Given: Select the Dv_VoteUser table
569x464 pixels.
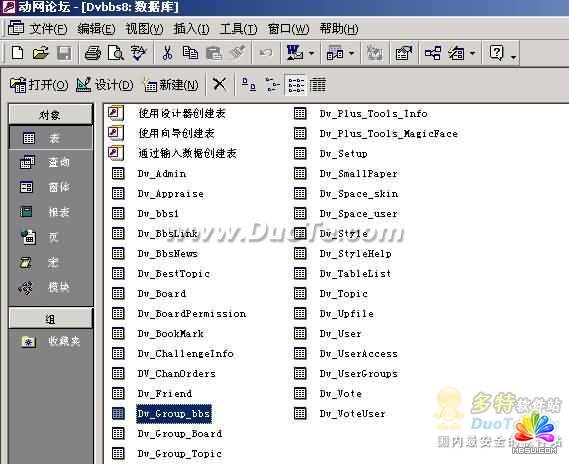Looking at the screenshot, I should (352, 414).
